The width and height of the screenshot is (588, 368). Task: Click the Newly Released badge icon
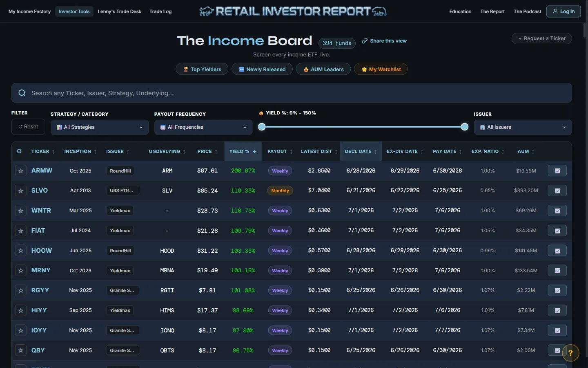coord(242,70)
